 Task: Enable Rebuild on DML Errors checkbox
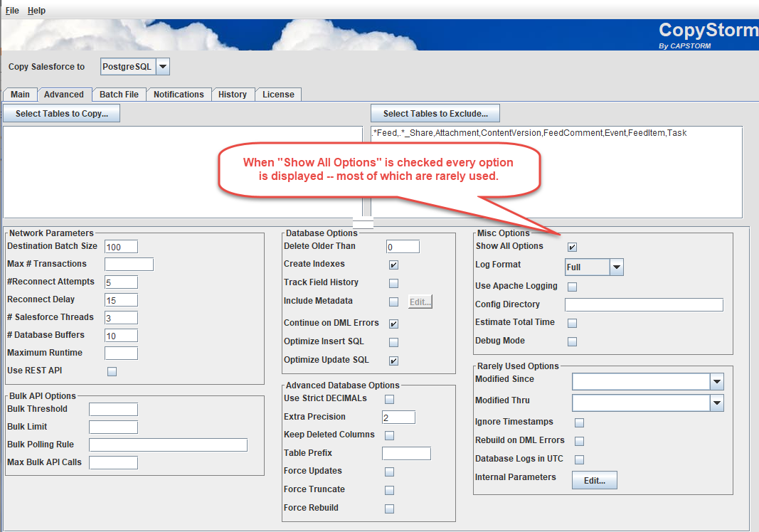[x=579, y=441]
